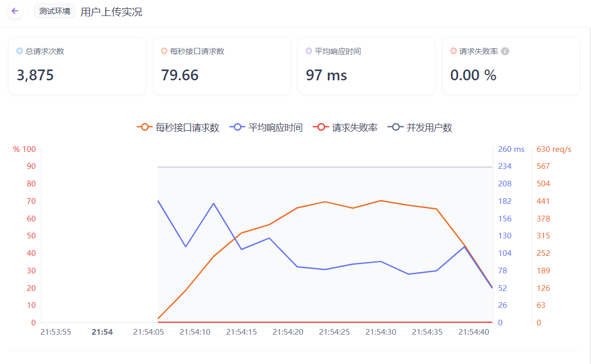
Task: Click the info icon beside 请求失败率
Action: click(x=505, y=51)
